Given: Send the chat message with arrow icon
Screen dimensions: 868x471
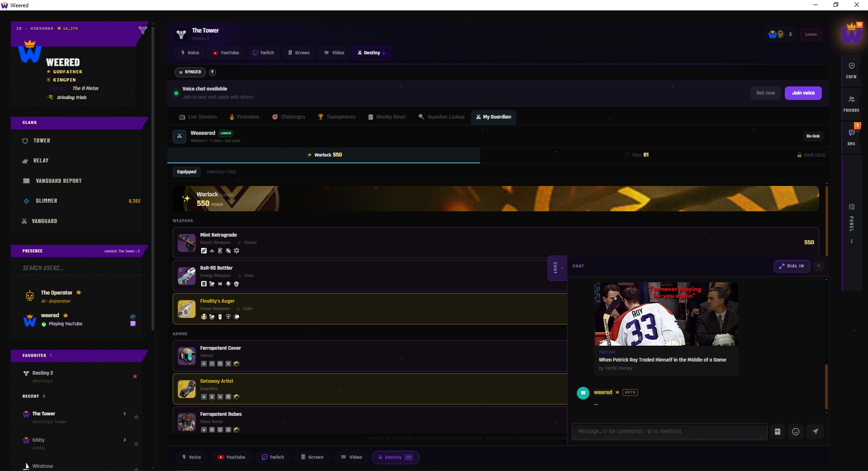Looking at the screenshot, I should point(815,432).
